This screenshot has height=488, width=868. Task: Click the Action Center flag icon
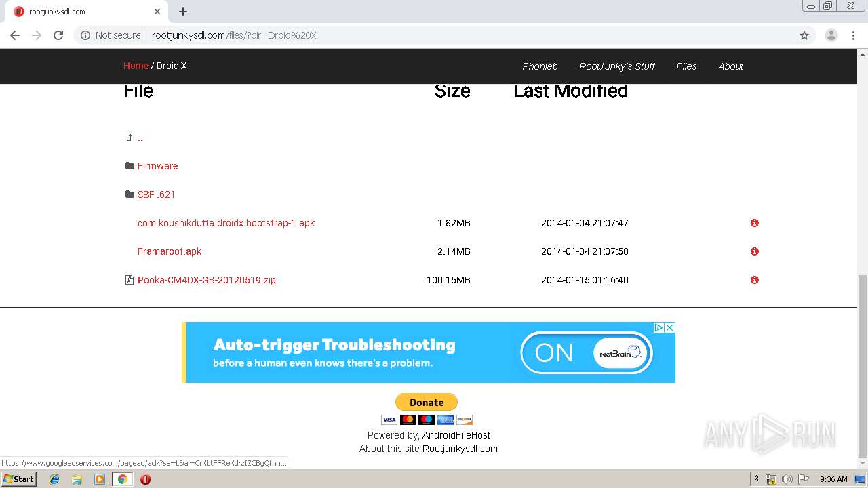pyautogui.click(x=804, y=479)
